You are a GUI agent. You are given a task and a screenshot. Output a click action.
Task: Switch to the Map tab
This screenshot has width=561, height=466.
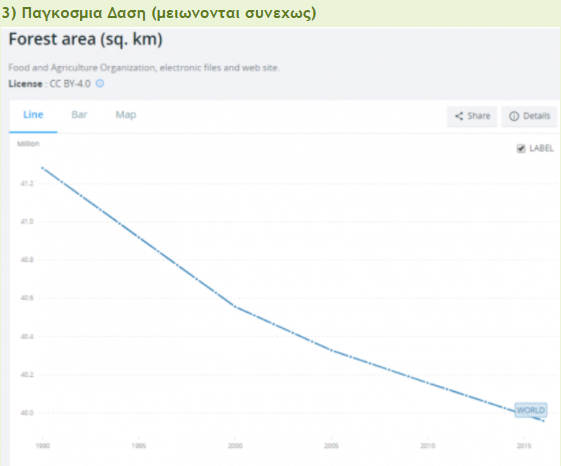[126, 115]
